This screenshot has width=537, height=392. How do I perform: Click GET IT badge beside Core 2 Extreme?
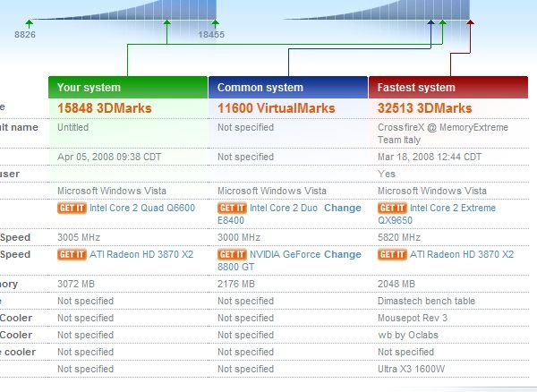392,208
